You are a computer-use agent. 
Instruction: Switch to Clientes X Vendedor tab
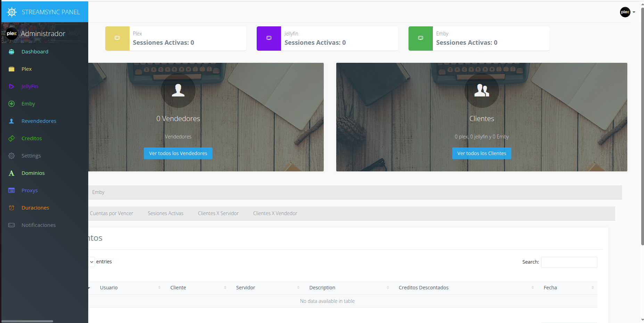pyautogui.click(x=275, y=213)
